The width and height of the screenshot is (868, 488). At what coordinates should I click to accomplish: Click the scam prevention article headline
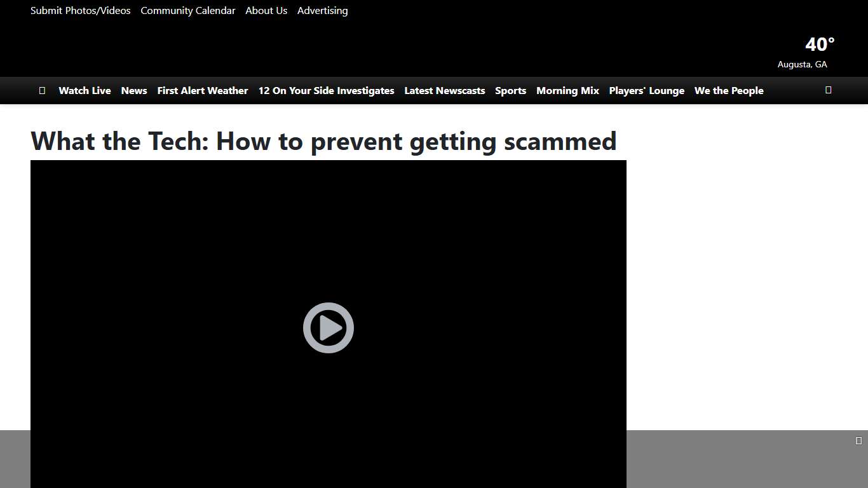click(x=323, y=141)
